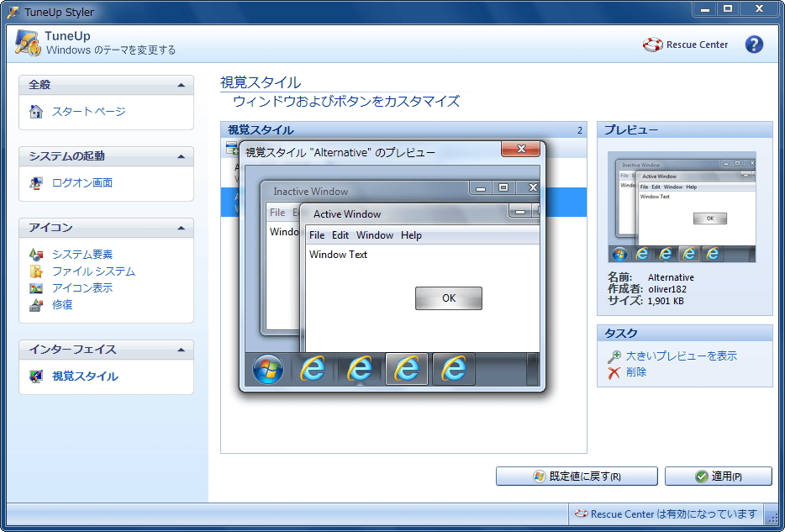Screen dimensions: 785x532
Task: Click author name oliver182
Action: coord(667,289)
